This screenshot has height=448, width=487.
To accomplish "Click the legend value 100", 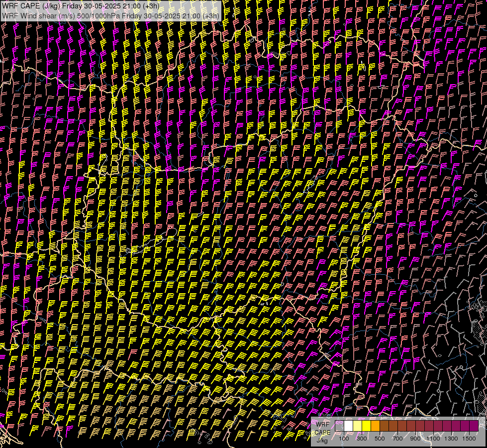I will pos(344,439).
